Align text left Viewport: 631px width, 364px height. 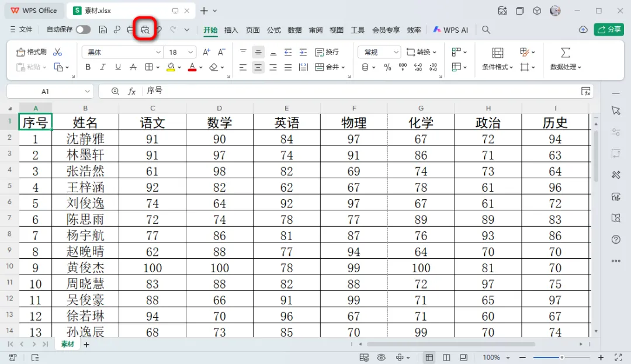coord(242,67)
